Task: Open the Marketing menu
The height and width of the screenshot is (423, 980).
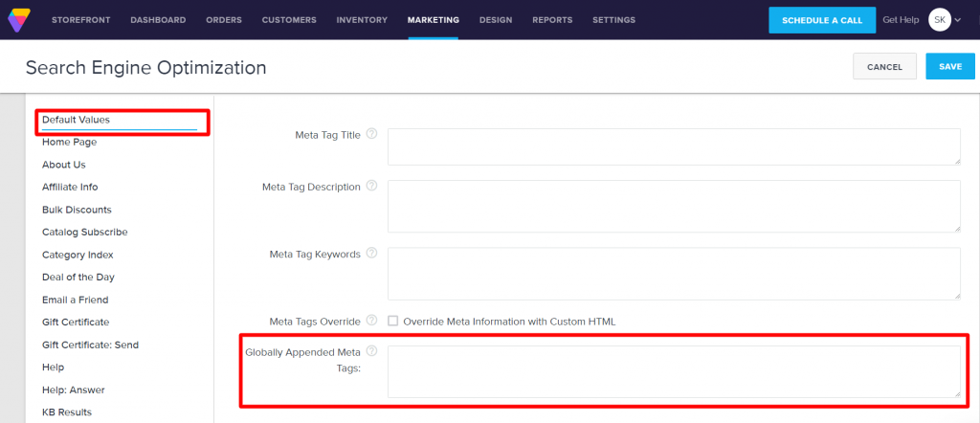Action: pyautogui.click(x=434, y=20)
